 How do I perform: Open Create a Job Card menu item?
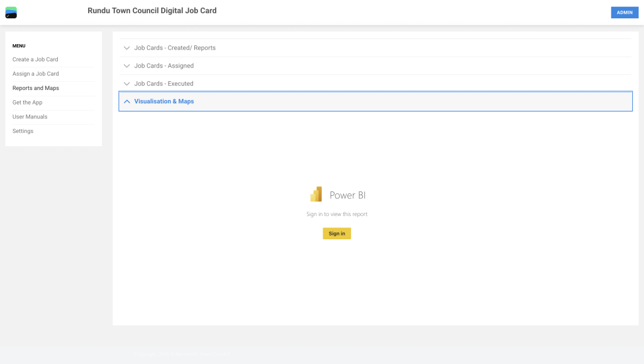(x=35, y=59)
